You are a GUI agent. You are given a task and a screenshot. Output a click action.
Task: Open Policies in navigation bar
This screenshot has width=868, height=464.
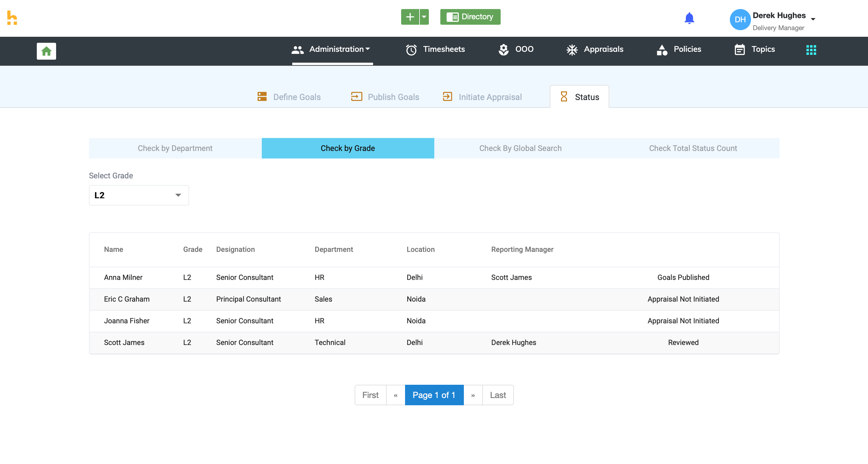coord(679,49)
